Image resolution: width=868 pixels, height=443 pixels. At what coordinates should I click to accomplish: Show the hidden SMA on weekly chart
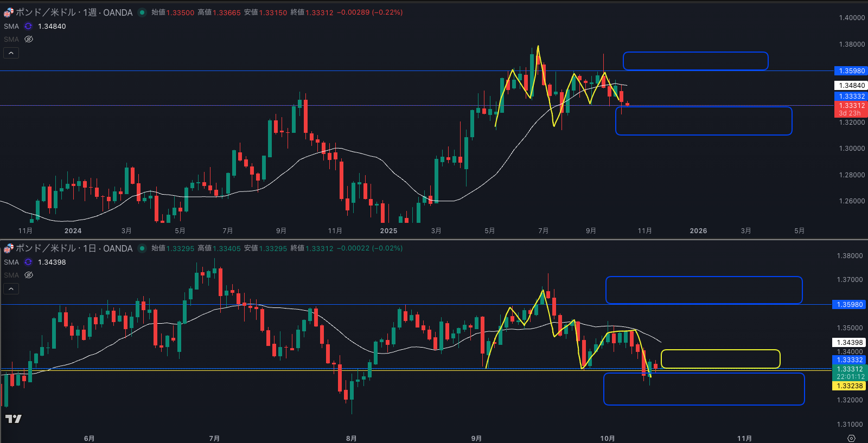pyautogui.click(x=29, y=39)
